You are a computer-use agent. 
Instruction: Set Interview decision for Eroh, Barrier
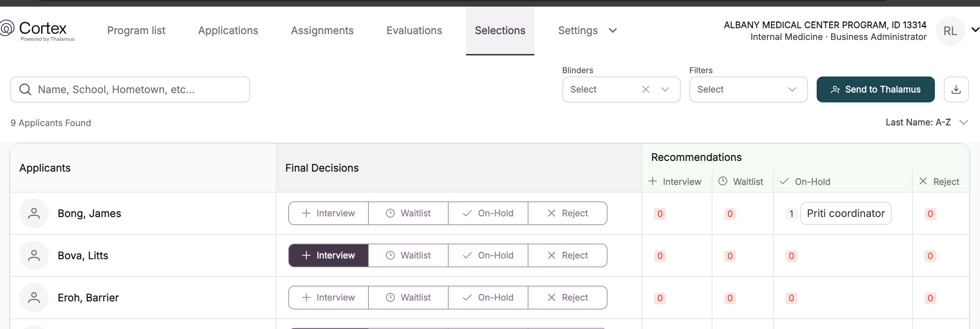pyautogui.click(x=328, y=298)
